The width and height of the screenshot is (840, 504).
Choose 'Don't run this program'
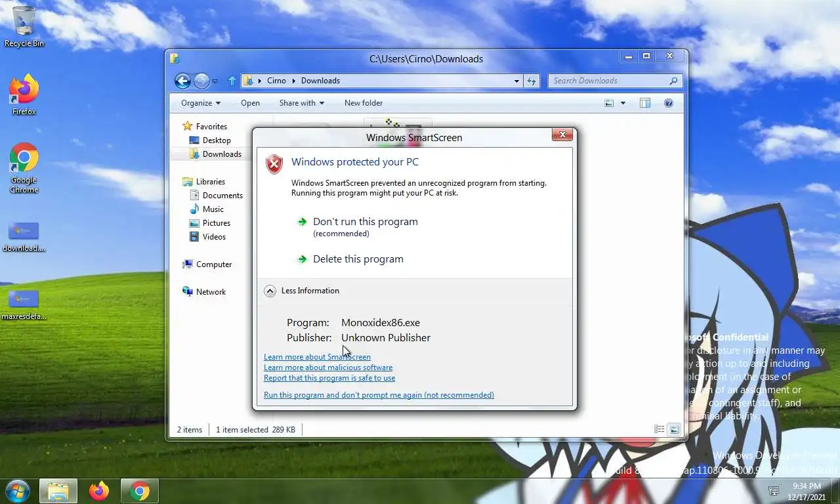358,226
